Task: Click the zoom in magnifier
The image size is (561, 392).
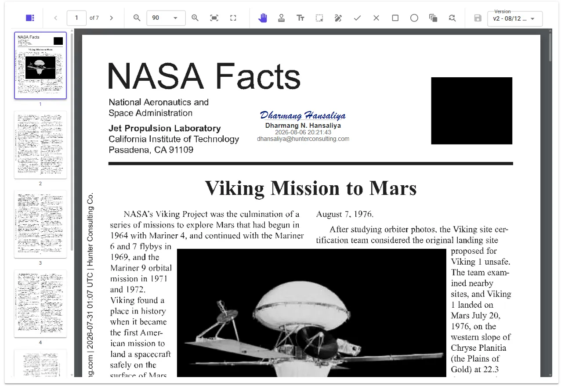Action: [x=195, y=18]
